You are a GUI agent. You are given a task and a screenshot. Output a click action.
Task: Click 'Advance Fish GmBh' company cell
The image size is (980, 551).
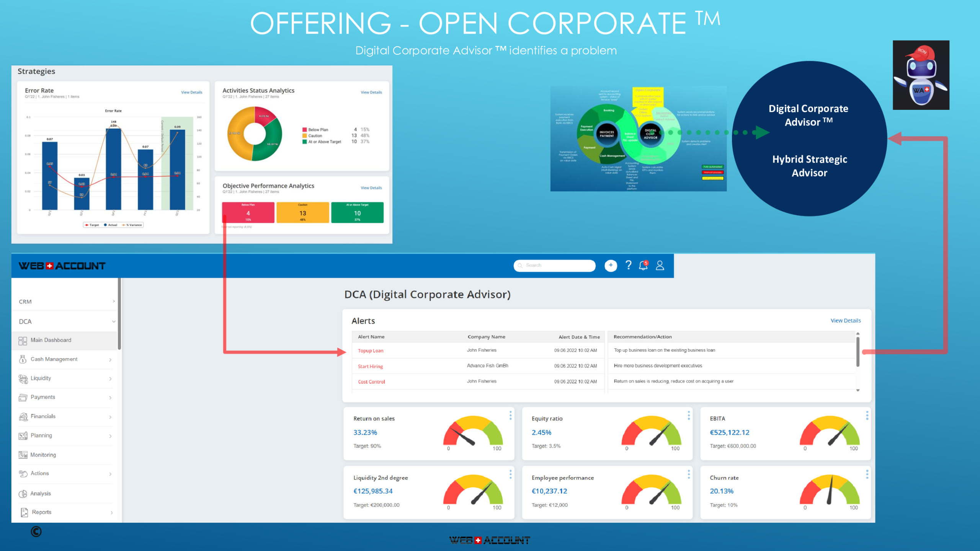pyautogui.click(x=487, y=366)
